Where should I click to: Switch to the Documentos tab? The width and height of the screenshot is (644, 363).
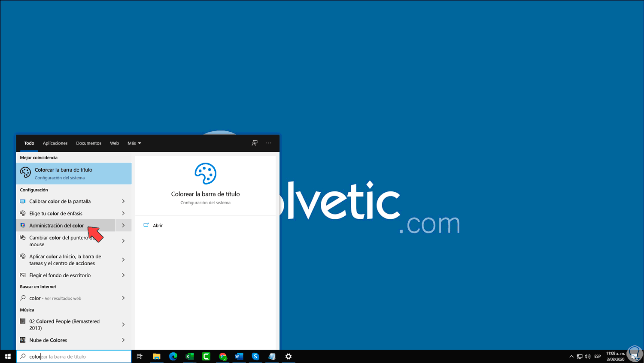tap(88, 143)
